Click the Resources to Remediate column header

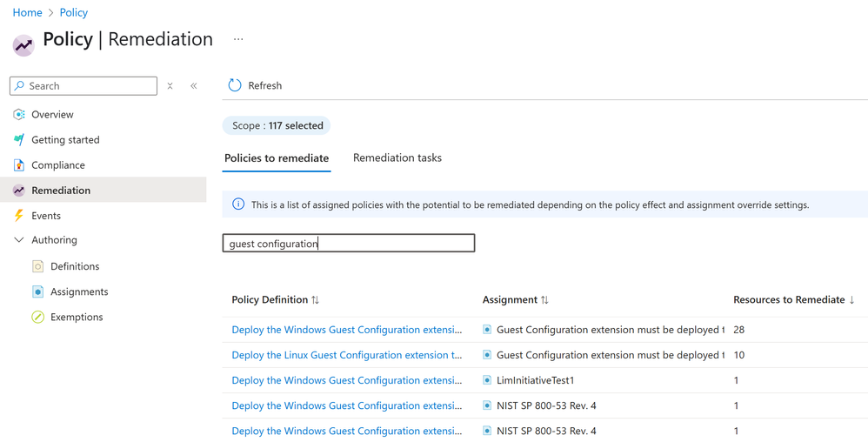790,299
